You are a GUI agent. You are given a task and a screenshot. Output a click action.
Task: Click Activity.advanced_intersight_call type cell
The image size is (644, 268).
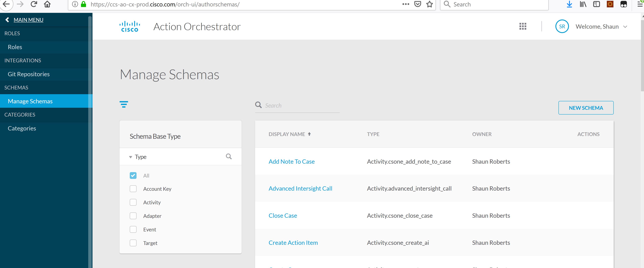(x=409, y=189)
